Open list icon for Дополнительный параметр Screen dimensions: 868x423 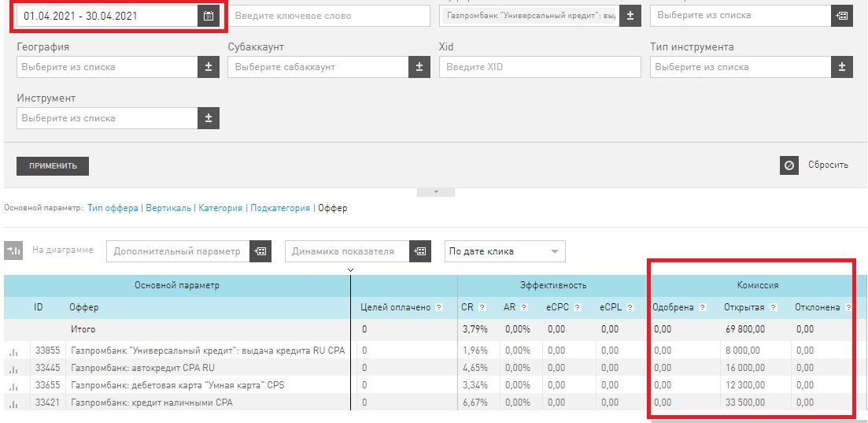pyautogui.click(x=260, y=251)
